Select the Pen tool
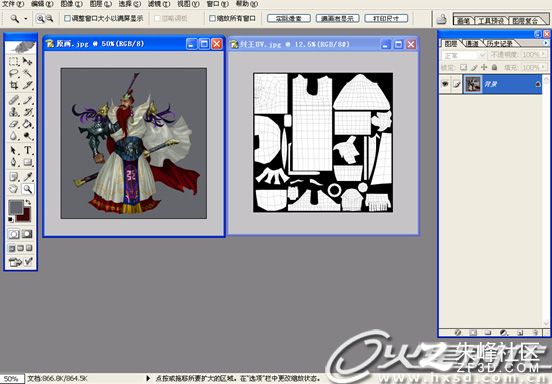The height and width of the screenshot is (384, 552). (x=13, y=162)
